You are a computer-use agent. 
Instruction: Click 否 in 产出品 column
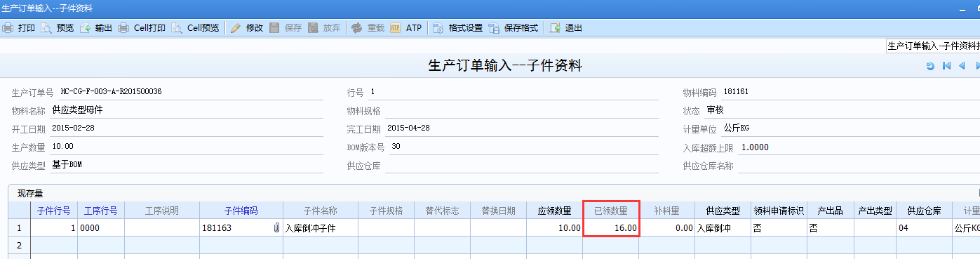coord(831,228)
